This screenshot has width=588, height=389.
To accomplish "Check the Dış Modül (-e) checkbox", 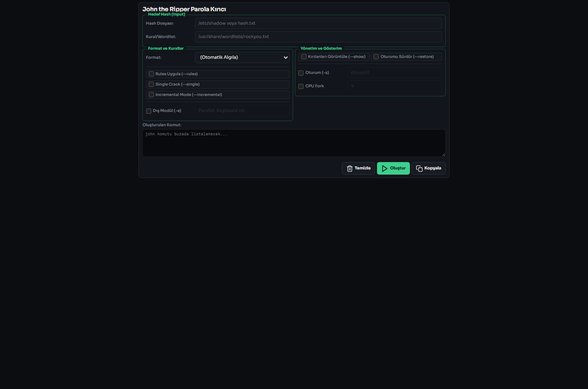I will (x=149, y=111).
